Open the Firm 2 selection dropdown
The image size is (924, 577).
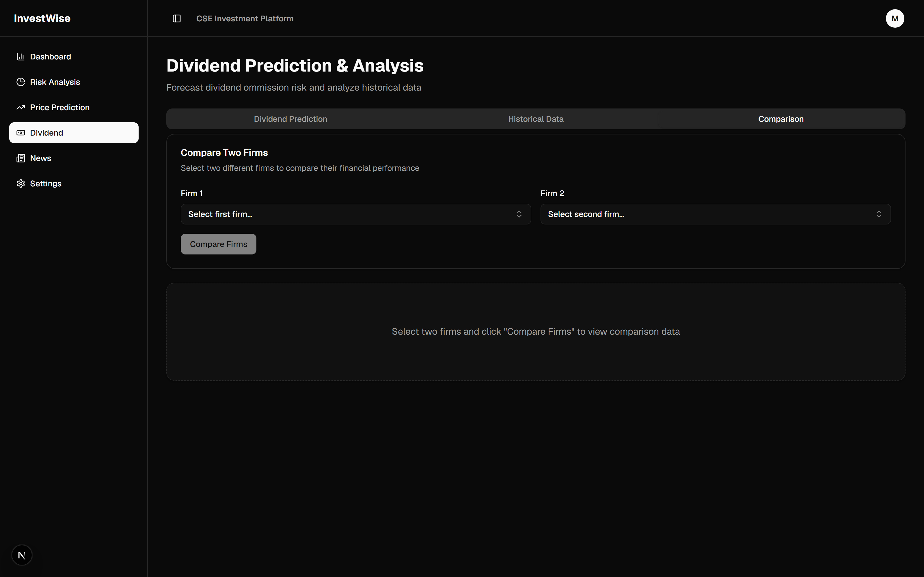715,214
